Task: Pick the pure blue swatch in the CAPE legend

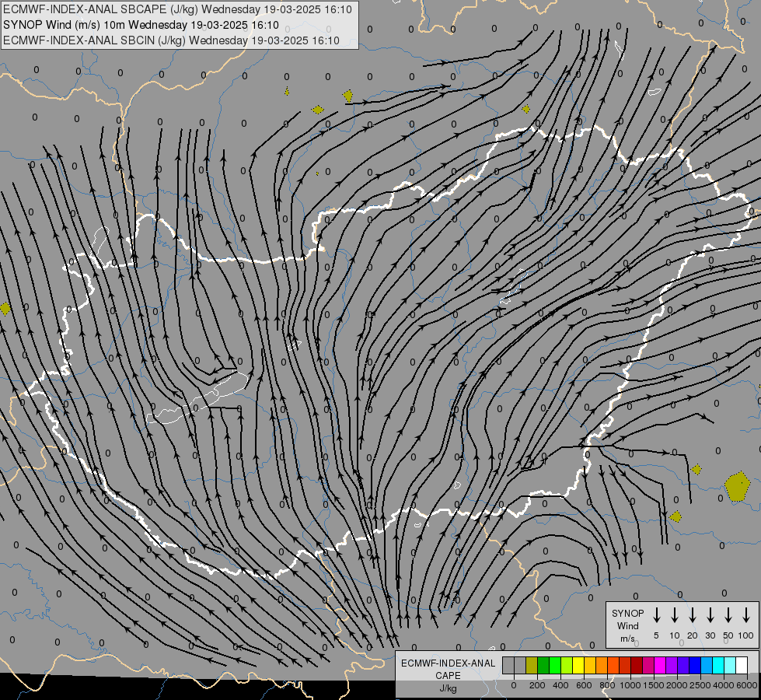Action: 696,665
